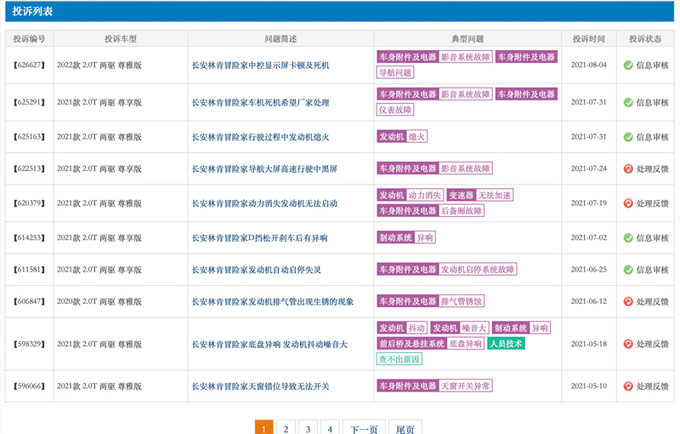The image size is (680, 434).
Task: Click the 投诉编号 column header
Action: pos(29,39)
